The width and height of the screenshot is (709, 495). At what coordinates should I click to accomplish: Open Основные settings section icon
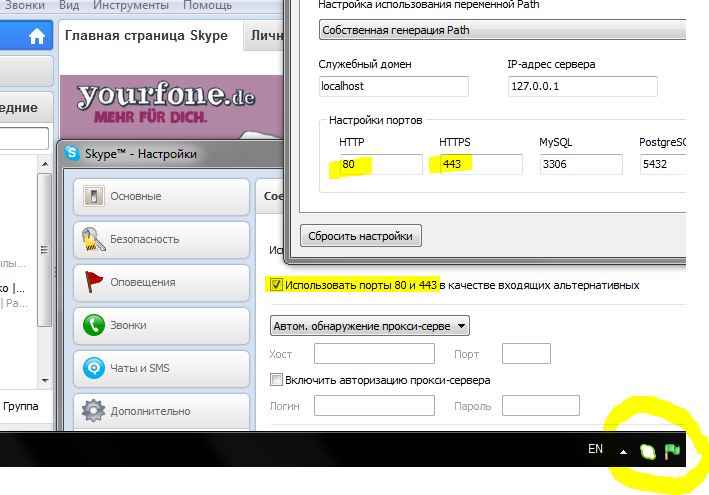tap(95, 197)
